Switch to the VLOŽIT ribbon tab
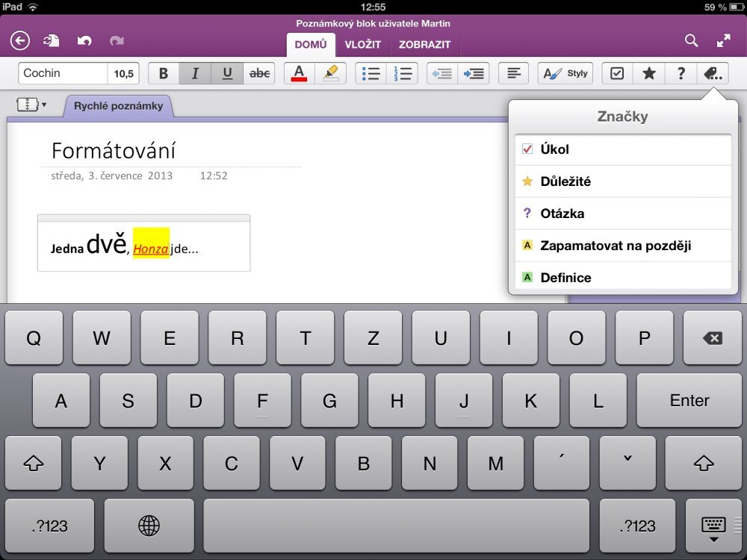 364,45
